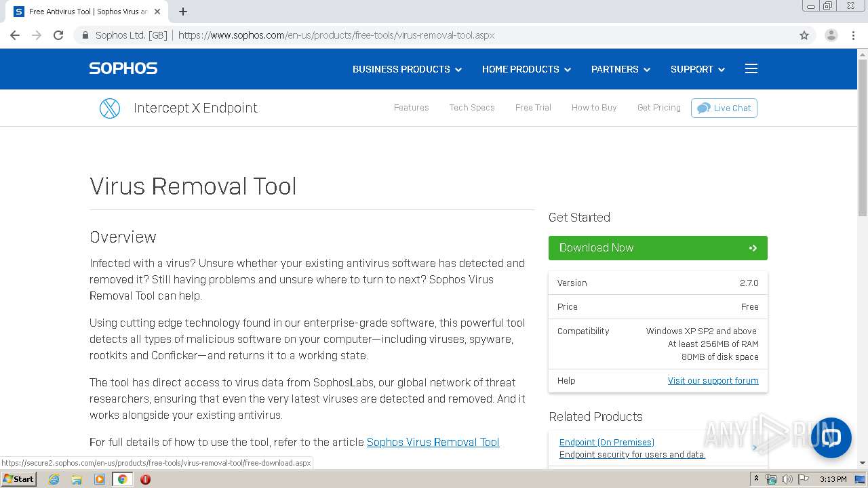Open the hamburger menu icon
This screenshot has height=488, width=868.
[751, 68]
